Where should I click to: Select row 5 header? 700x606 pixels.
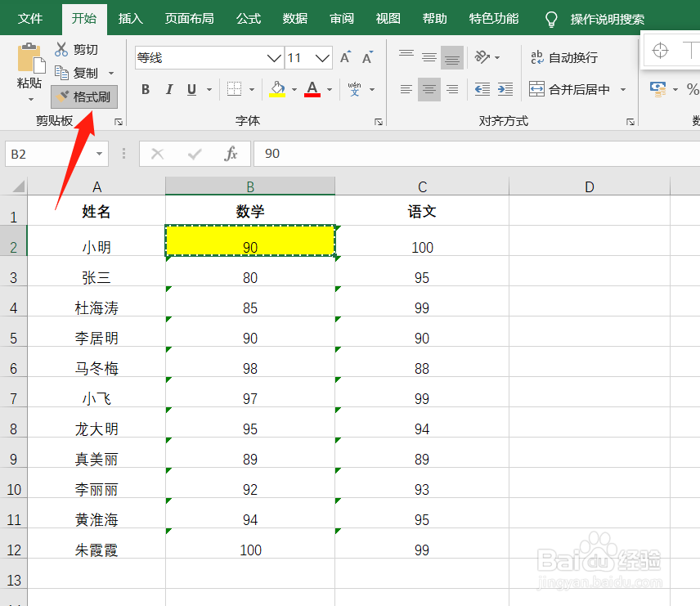tap(13, 332)
